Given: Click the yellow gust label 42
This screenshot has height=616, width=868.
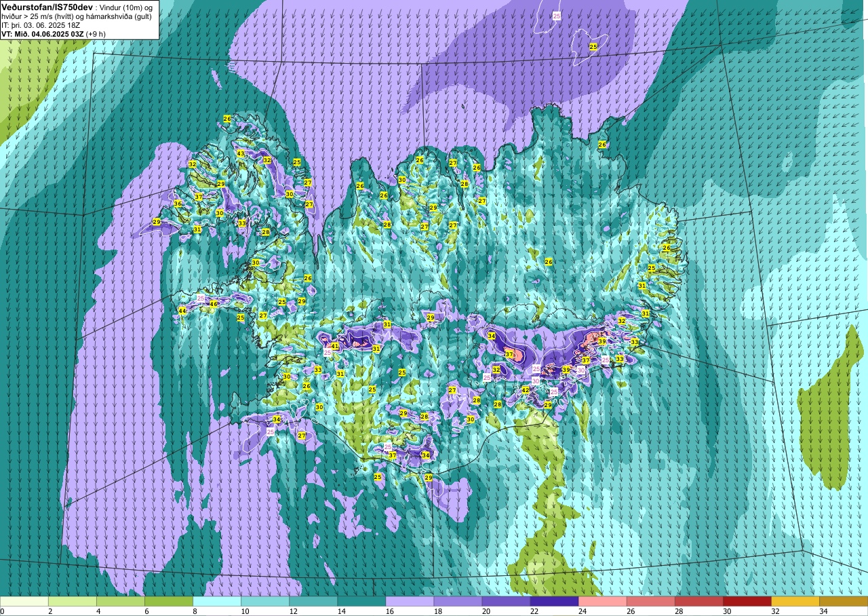Looking at the screenshot, I should pyautogui.click(x=525, y=390).
